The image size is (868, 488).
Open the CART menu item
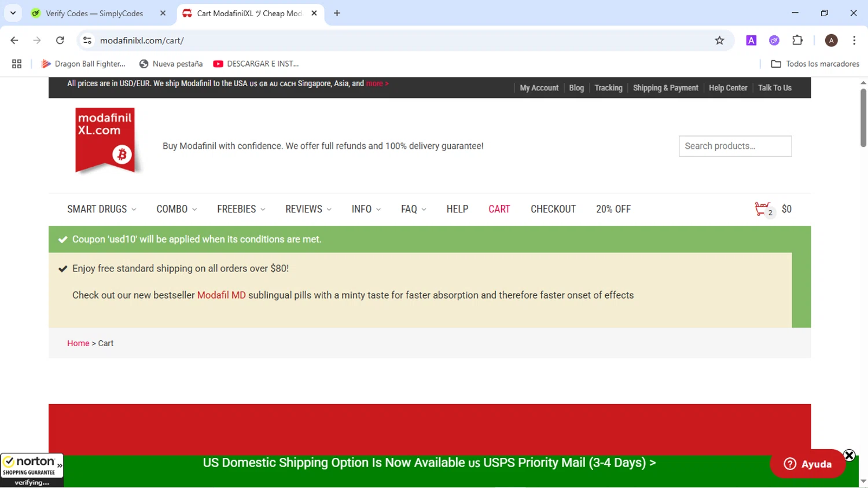pyautogui.click(x=499, y=209)
